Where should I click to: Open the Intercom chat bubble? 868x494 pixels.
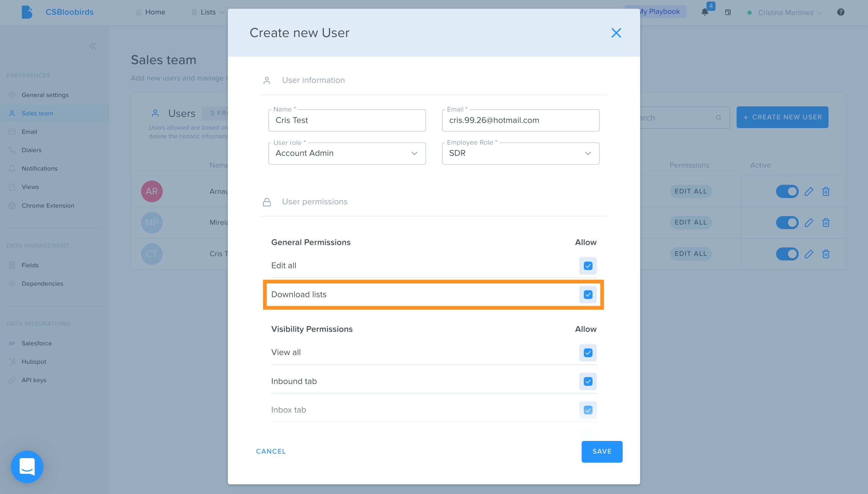(27, 467)
